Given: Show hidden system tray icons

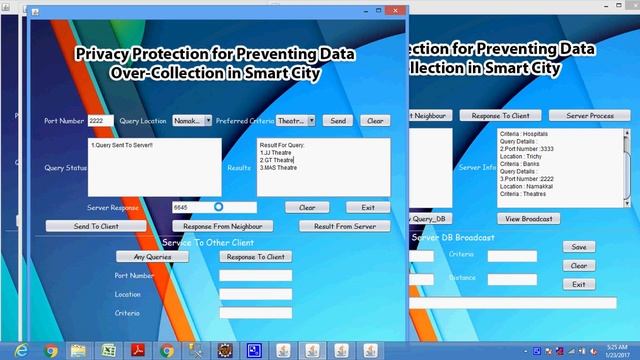Looking at the screenshot, I should tap(525, 351).
